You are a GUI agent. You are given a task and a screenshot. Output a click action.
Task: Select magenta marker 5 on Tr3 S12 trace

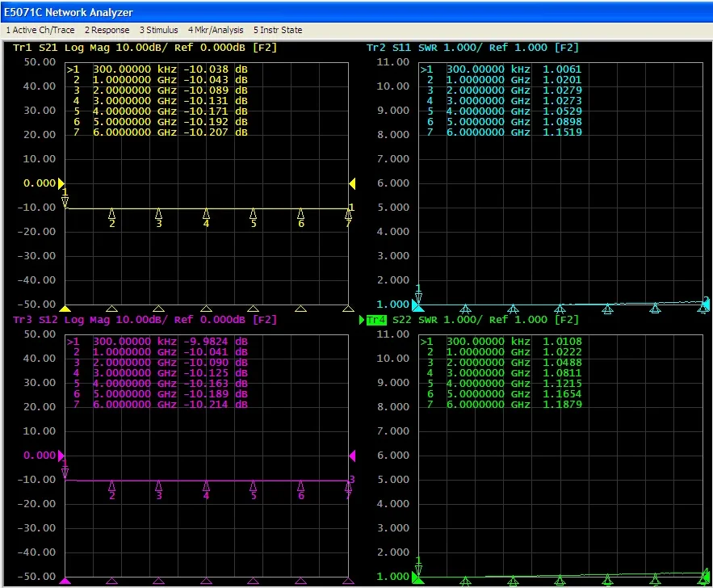pos(254,490)
